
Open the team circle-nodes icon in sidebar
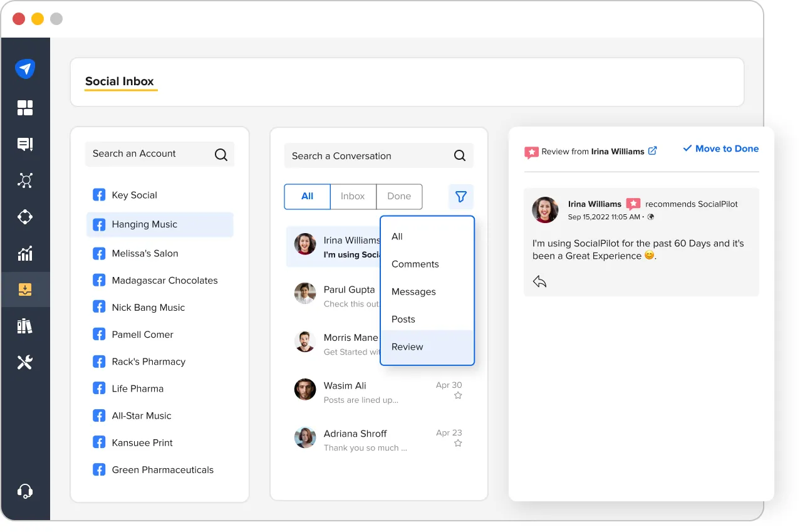tap(25, 217)
